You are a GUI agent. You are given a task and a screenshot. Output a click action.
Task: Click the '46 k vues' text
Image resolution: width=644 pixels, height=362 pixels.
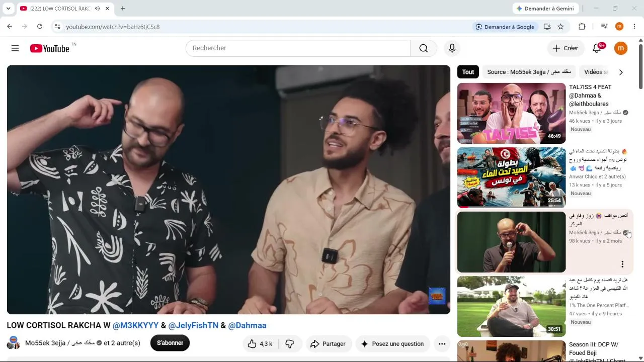coord(580,121)
